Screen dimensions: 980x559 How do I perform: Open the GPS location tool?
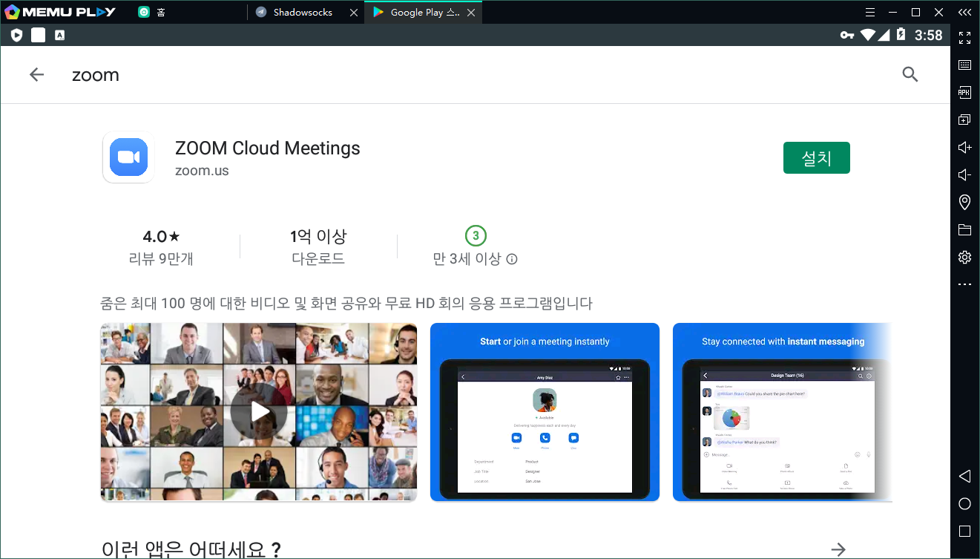point(964,202)
